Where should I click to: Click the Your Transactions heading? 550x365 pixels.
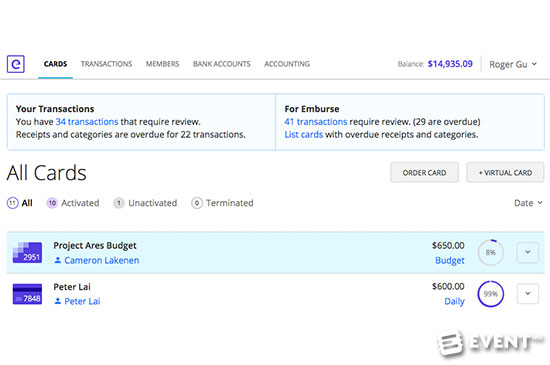(55, 109)
